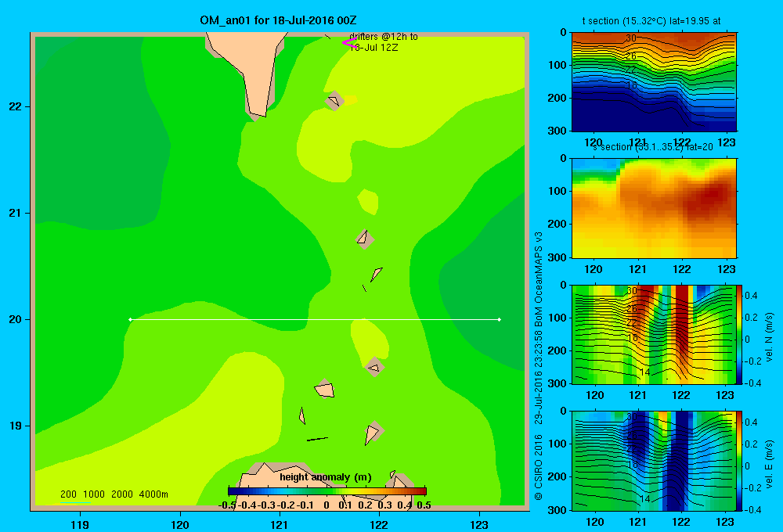This screenshot has width=783, height=532.
Task: Select the '200 1000 2000 4000m' depth legend
Action: pyautogui.click(x=114, y=494)
